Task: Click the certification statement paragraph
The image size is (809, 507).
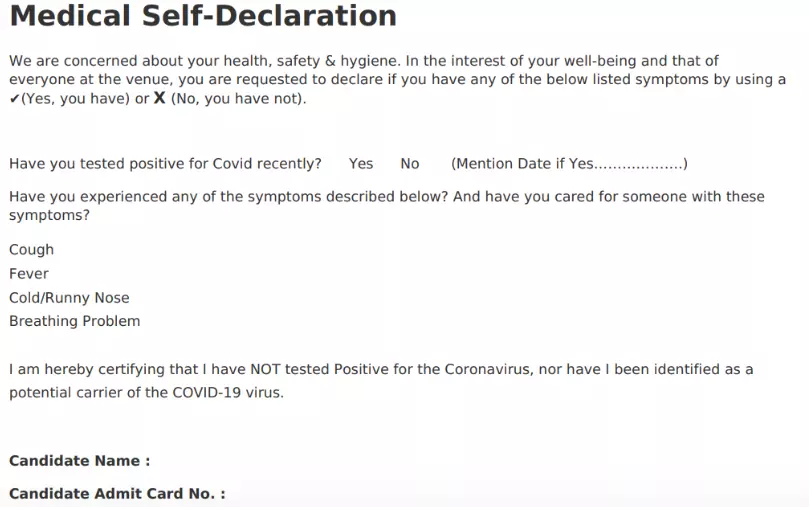Action: [381, 381]
